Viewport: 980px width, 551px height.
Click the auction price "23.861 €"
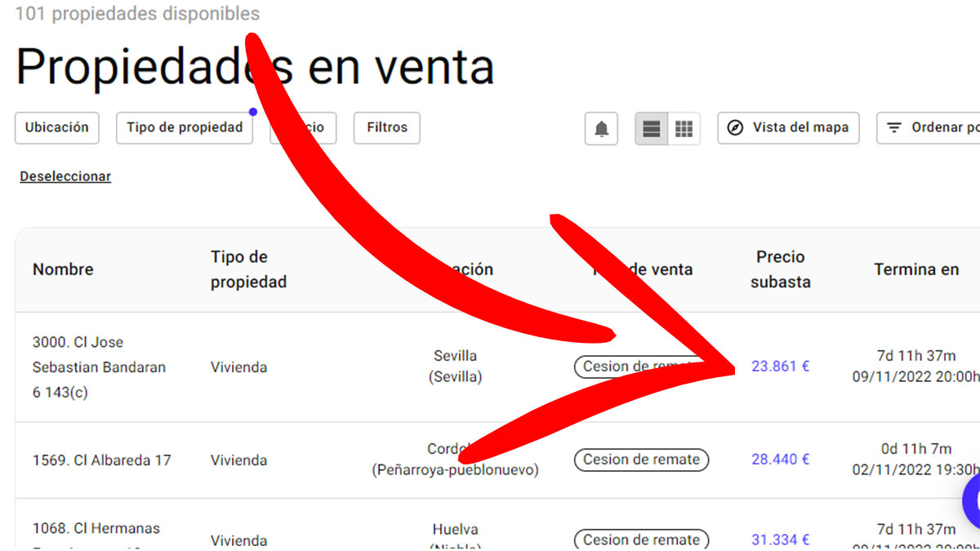[779, 367]
